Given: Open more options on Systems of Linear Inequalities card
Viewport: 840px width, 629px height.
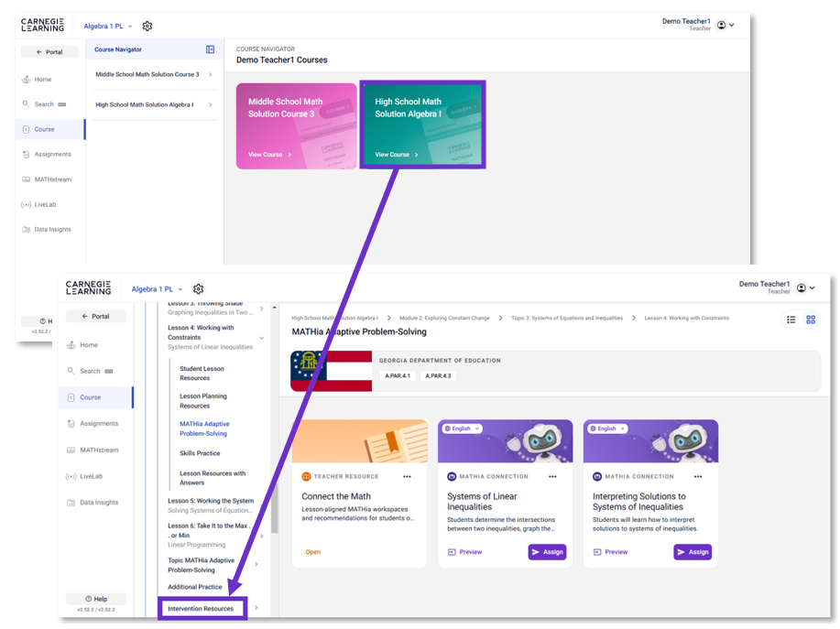Looking at the screenshot, I should (552, 476).
